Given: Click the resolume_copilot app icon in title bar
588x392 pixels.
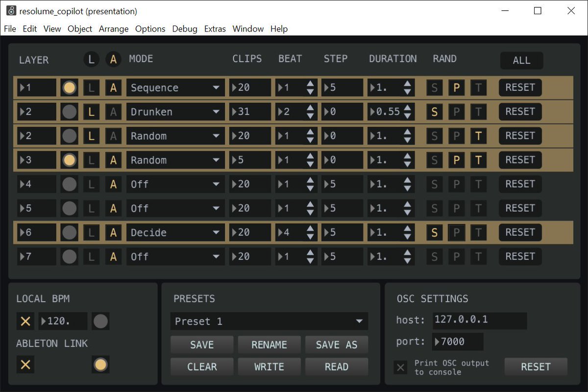Looking at the screenshot, I should click(11, 11).
